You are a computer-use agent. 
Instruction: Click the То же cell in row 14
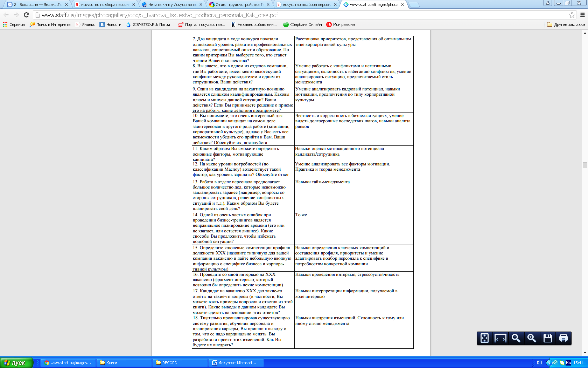pyautogui.click(x=354, y=229)
